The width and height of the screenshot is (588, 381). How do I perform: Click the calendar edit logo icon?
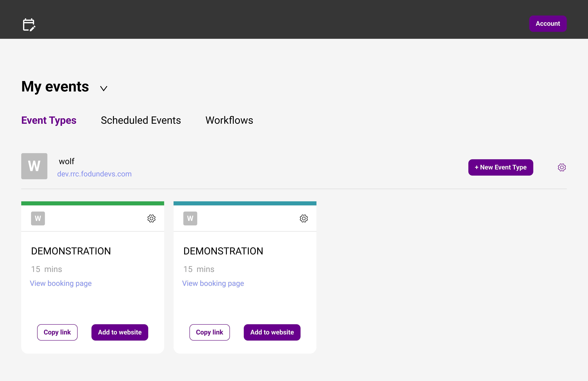(x=29, y=25)
